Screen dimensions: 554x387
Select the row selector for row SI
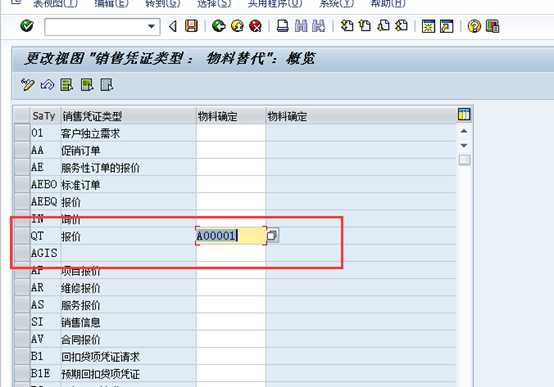point(22,322)
